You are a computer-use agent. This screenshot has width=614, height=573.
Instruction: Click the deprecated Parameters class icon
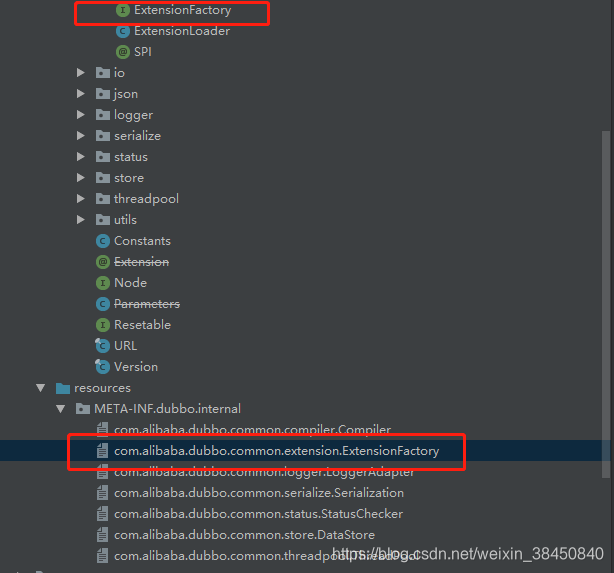pyautogui.click(x=103, y=304)
